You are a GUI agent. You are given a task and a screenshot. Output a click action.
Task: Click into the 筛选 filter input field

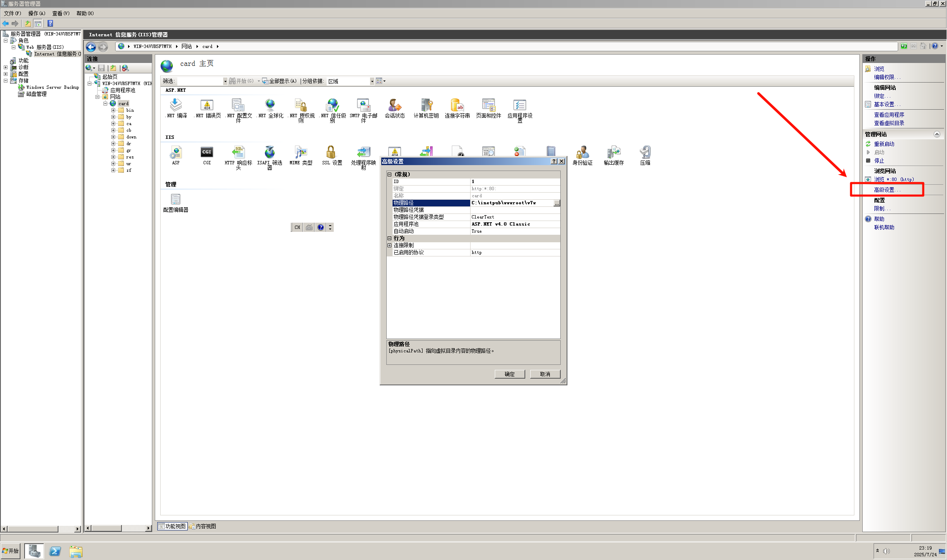[200, 81]
